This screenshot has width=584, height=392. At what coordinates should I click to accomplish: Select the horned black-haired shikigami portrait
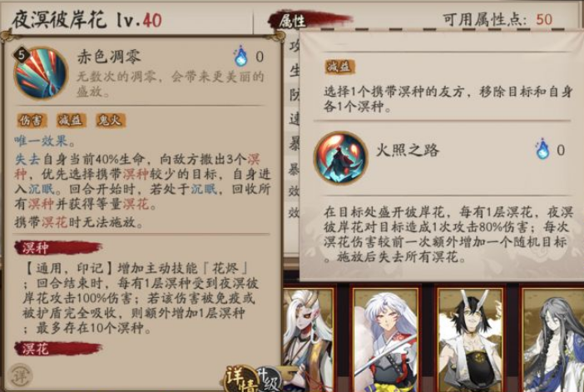click(470, 340)
